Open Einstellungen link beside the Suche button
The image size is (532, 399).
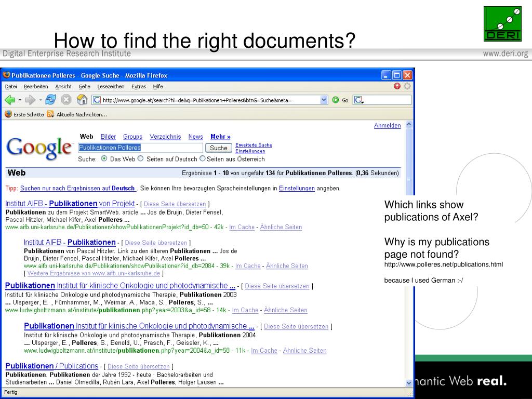[250, 151]
